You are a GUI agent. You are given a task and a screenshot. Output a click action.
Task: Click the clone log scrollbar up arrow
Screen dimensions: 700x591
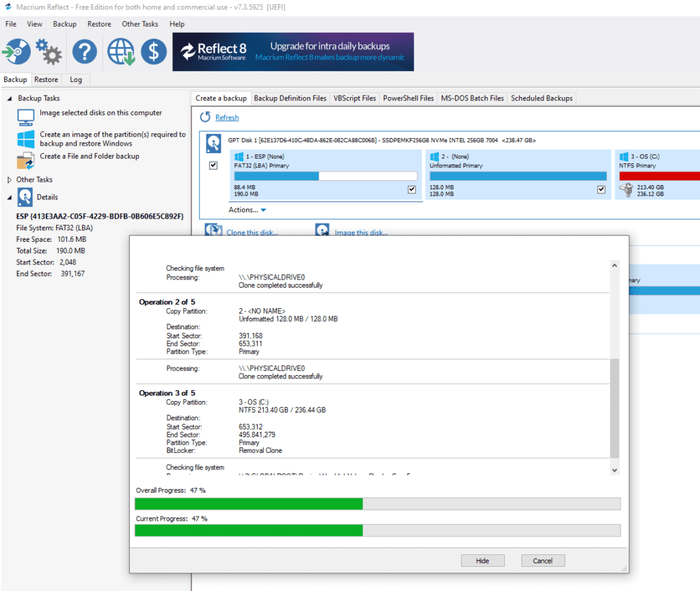[615, 265]
